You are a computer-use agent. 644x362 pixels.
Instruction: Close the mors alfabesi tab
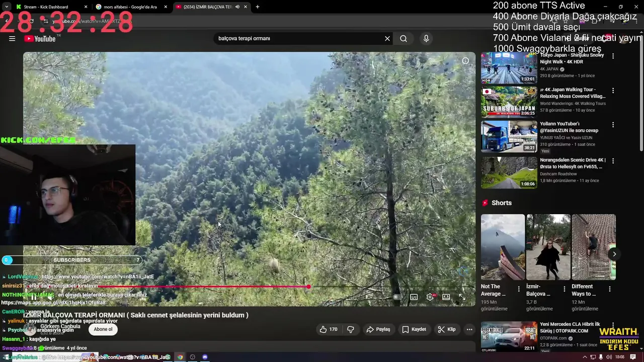(166, 7)
